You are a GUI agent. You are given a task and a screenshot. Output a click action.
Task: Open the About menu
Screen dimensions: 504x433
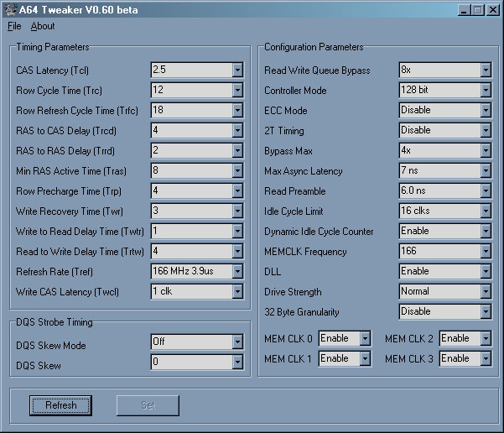coord(43,26)
